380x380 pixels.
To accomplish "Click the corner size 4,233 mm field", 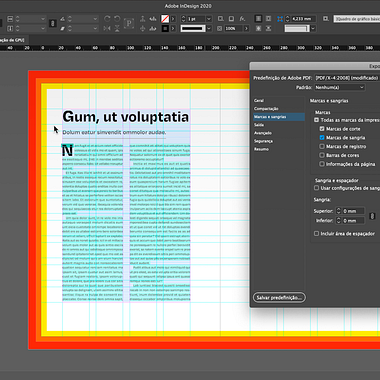I will tap(303, 19).
